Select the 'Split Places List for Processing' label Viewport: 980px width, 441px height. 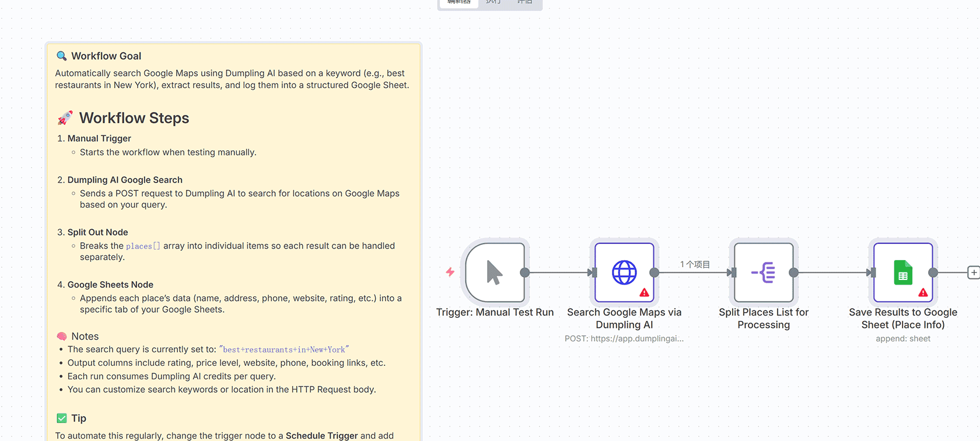pos(764,318)
